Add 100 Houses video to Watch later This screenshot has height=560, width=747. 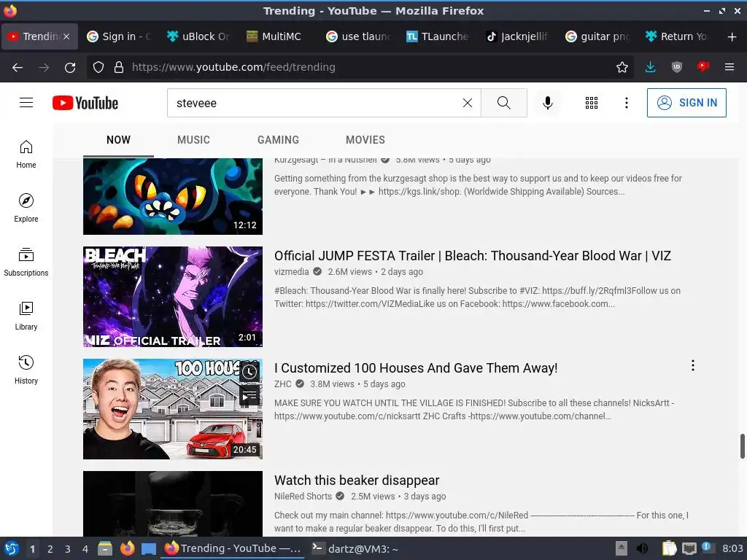[249, 372]
